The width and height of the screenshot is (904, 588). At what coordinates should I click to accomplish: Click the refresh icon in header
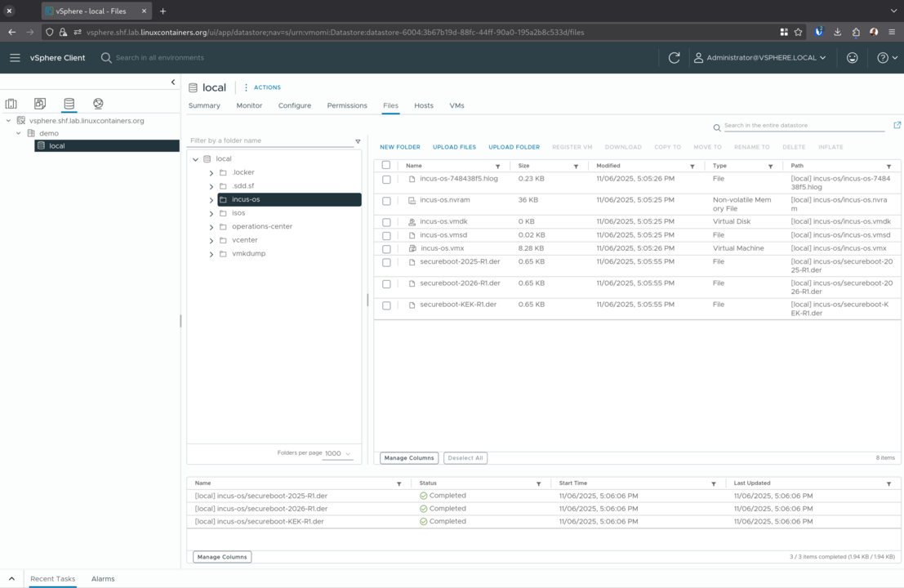pos(674,58)
